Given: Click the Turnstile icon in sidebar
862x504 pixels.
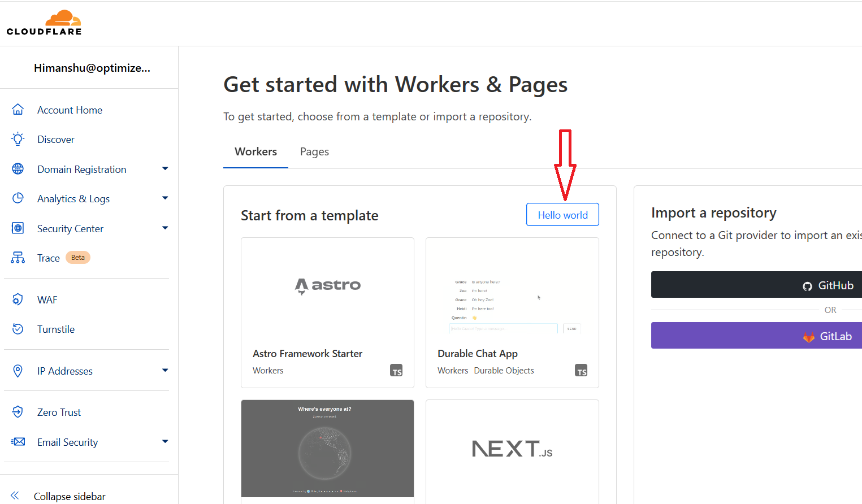Looking at the screenshot, I should coord(18,329).
